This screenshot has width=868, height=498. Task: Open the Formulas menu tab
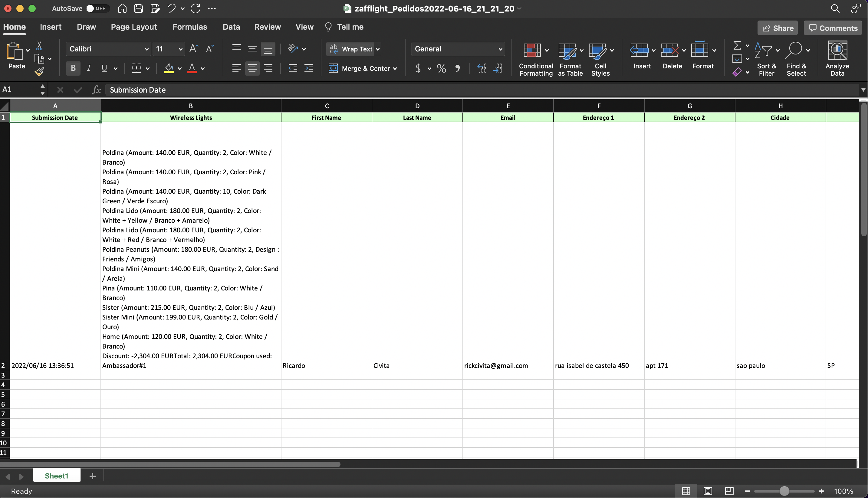coord(189,27)
